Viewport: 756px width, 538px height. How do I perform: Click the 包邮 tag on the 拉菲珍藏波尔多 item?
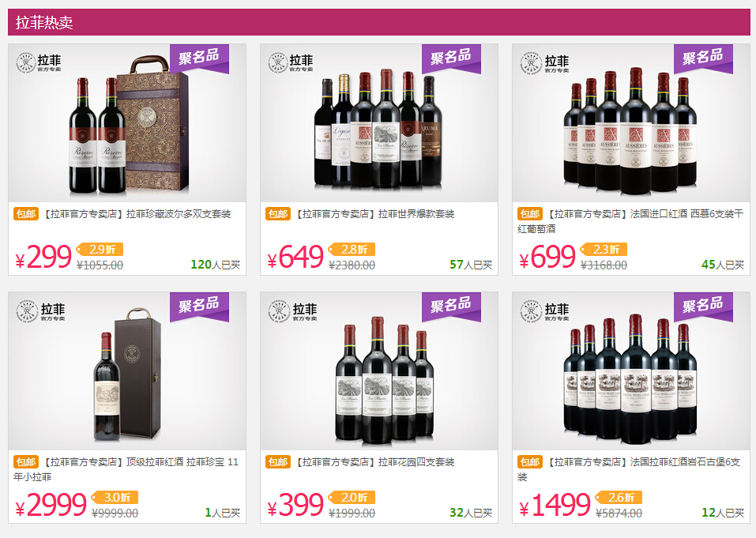(25, 213)
